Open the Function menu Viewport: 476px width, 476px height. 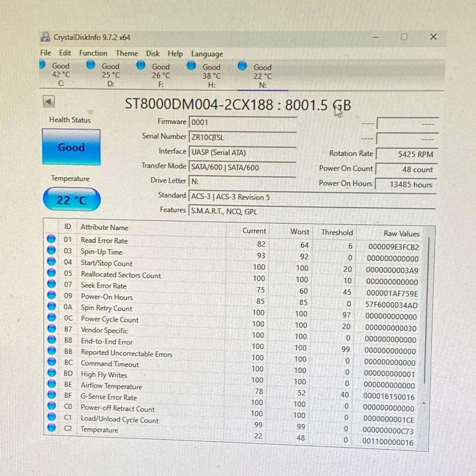[x=93, y=53]
